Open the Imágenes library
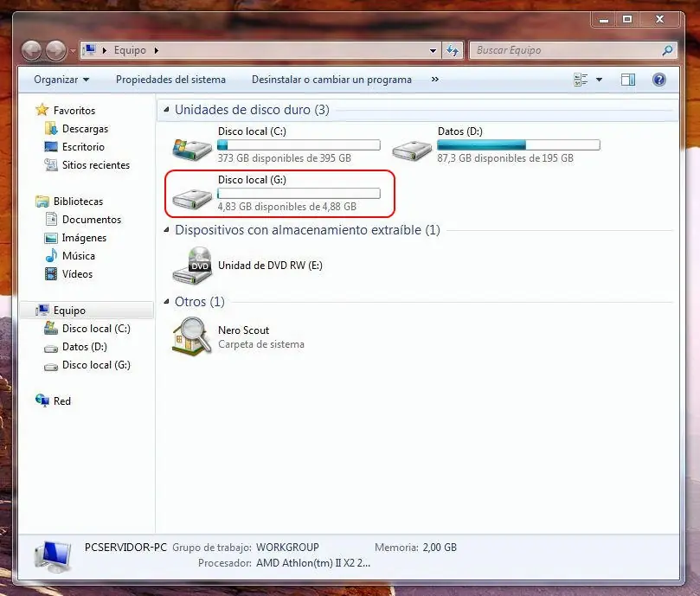This screenshot has height=596, width=700. (85, 238)
